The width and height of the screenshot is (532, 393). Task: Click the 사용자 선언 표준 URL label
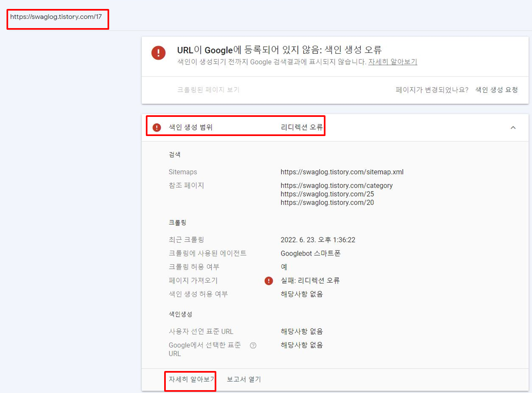click(201, 332)
